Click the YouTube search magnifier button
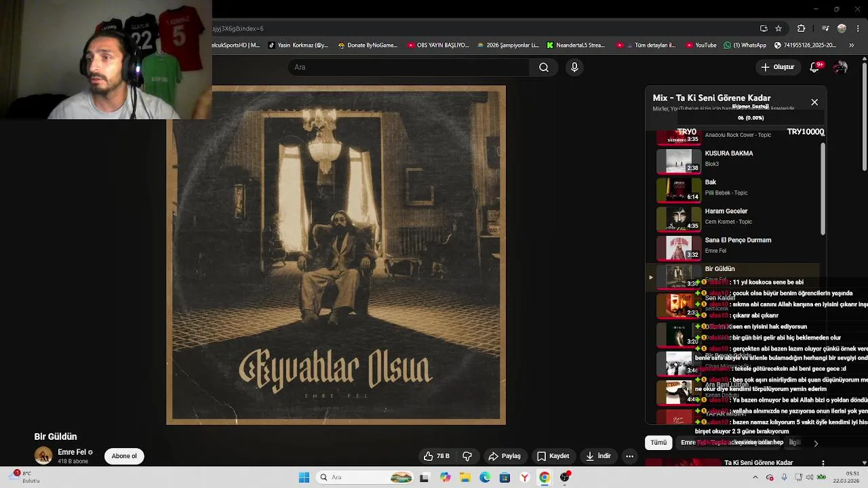Screen dimensions: 868x488 (x=543, y=67)
